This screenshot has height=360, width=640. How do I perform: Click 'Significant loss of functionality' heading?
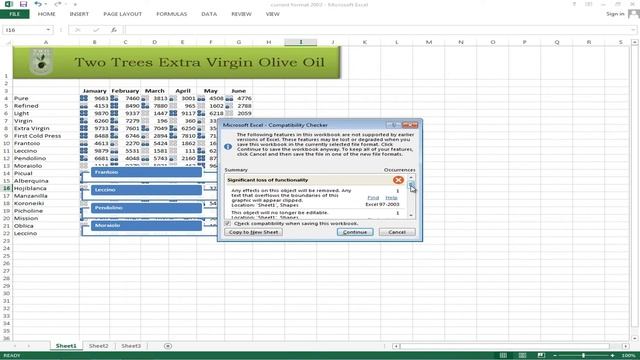click(268, 180)
